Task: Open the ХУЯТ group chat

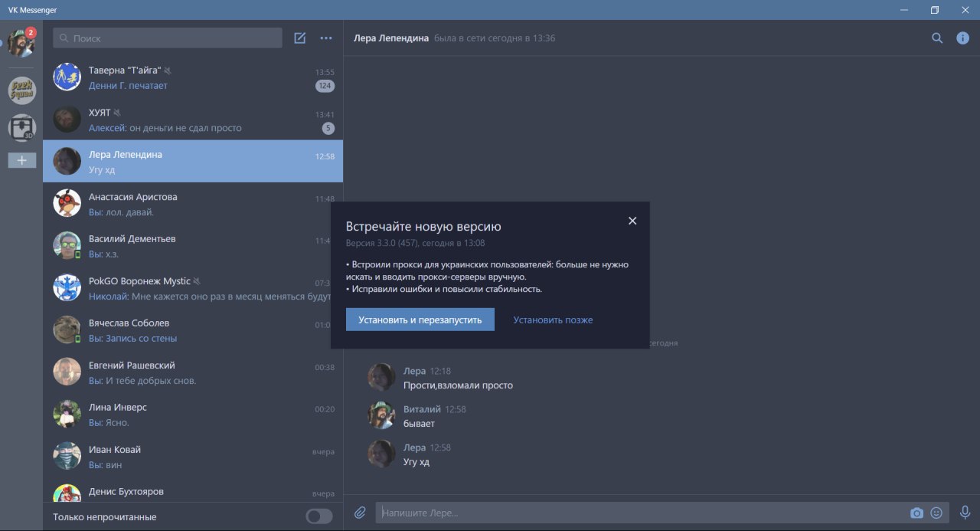Action: 193,119
